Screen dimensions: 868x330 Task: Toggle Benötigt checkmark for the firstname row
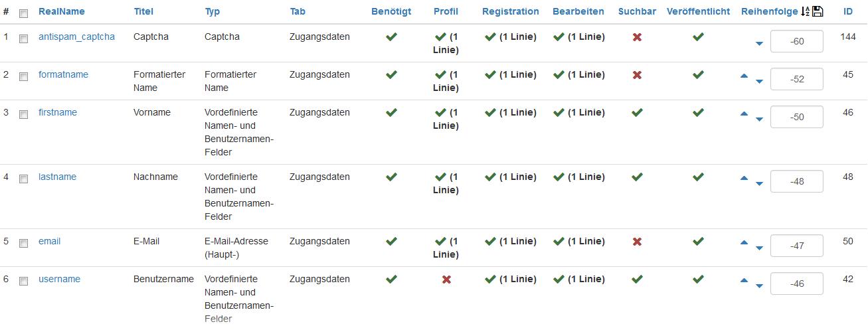pyautogui.click(x=391, y=113)
